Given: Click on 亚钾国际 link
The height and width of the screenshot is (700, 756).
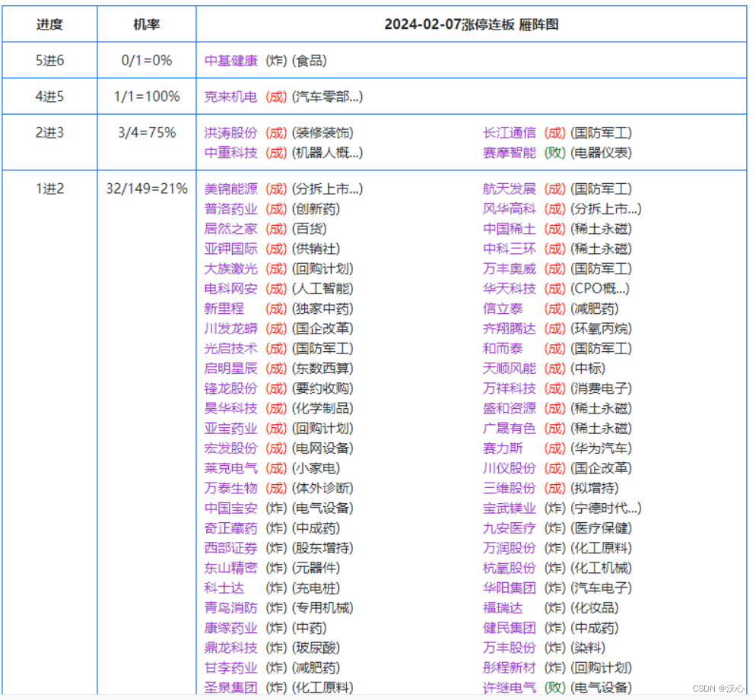Looking at the screenshot, I should point(231,249).
